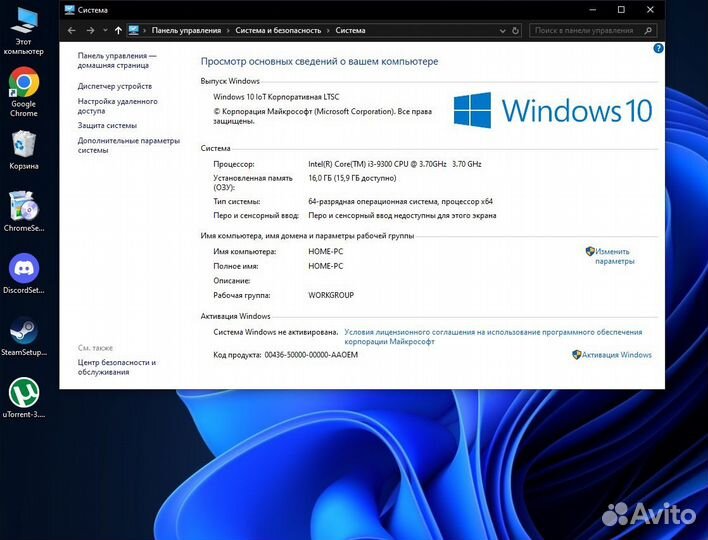Select the Система и безопасность breadcrumb

coord(278,30)
